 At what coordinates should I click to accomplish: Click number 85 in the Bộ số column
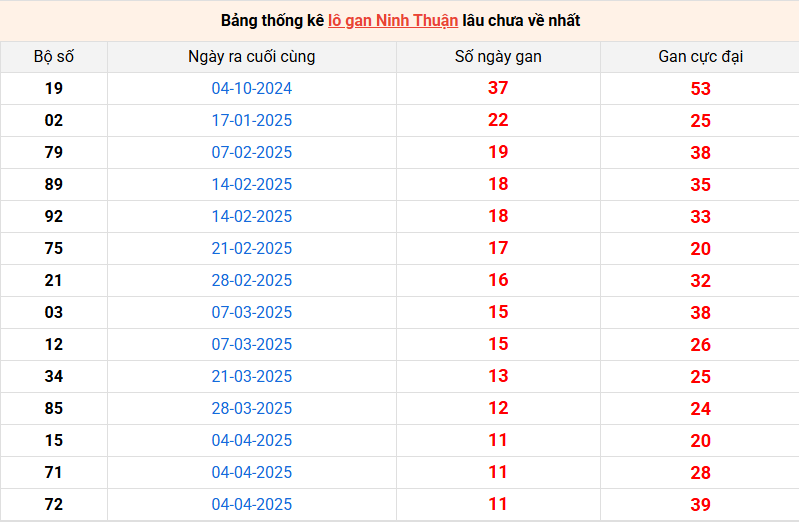pos(53,409)
